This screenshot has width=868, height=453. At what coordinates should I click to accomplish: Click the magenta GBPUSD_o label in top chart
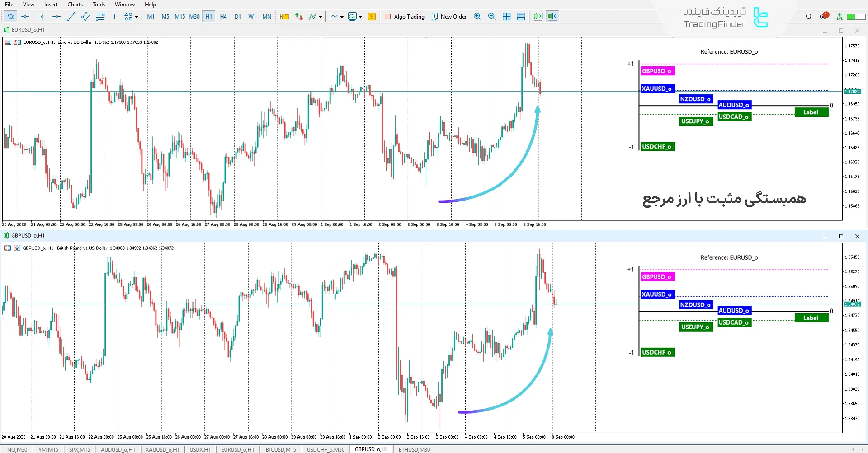point(657,71)
